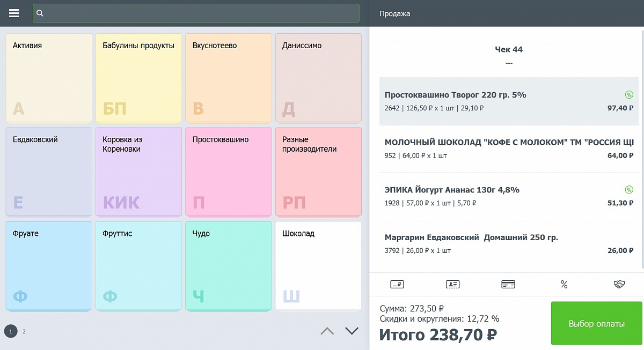Viewport: 644px width, 350px height.
Task: Select the Фруате category tile
Action: click(x=49, y=266)
